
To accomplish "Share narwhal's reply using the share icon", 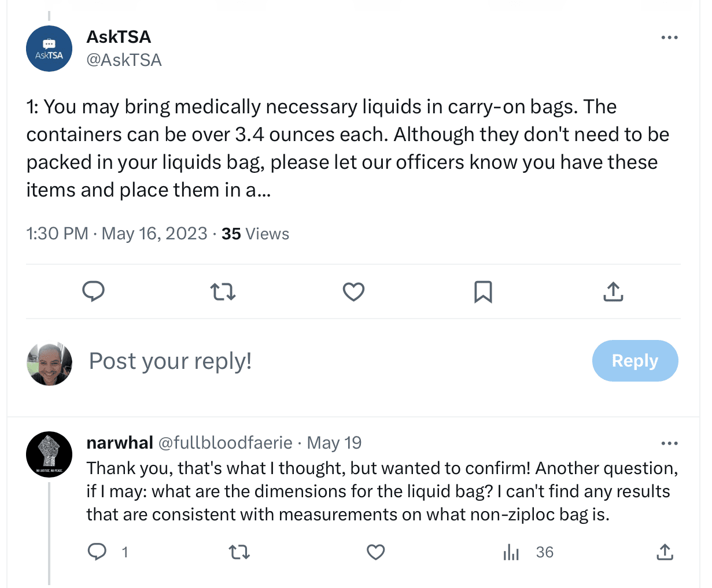I will click(x=665, y=552).
